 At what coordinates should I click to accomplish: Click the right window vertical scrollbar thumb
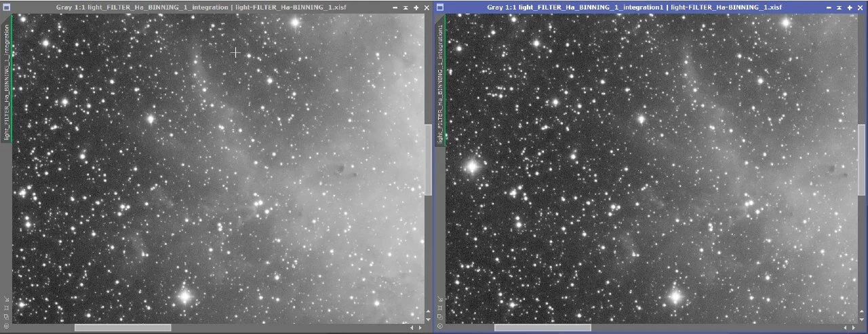[862, 160]
